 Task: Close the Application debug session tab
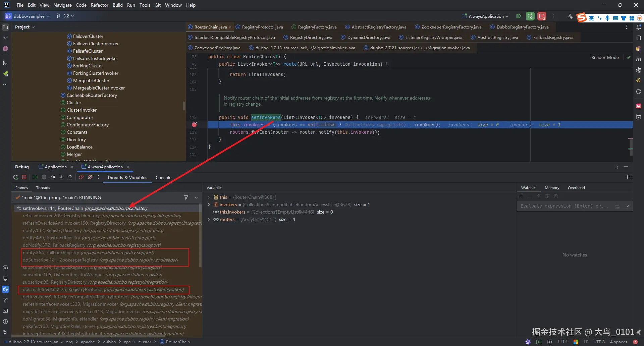tap(72, 167)
